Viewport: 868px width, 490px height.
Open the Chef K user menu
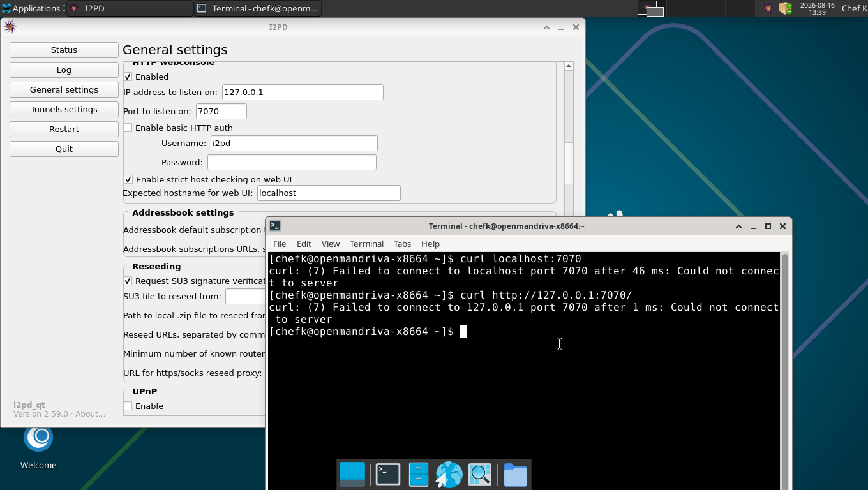click(854, 8)
